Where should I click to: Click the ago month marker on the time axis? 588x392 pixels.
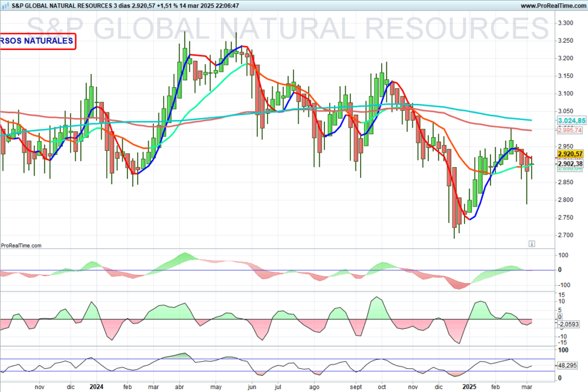click(x=314, y=387)
